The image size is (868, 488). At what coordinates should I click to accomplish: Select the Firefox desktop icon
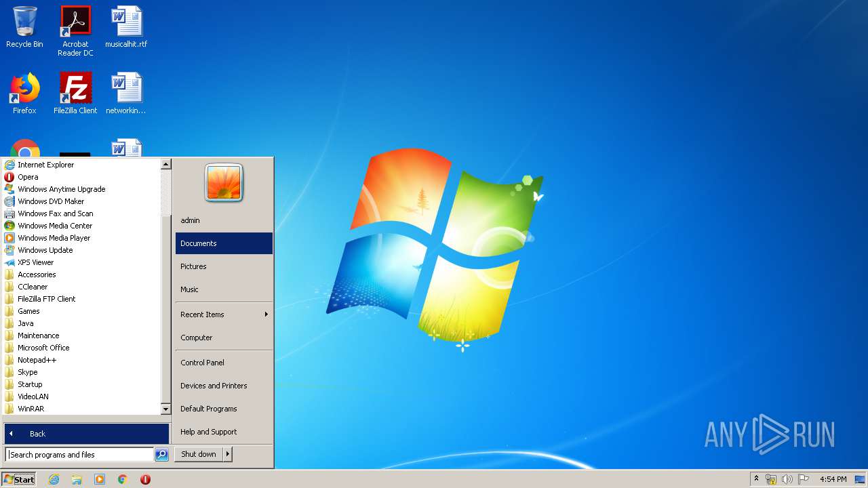coord(24,94)
